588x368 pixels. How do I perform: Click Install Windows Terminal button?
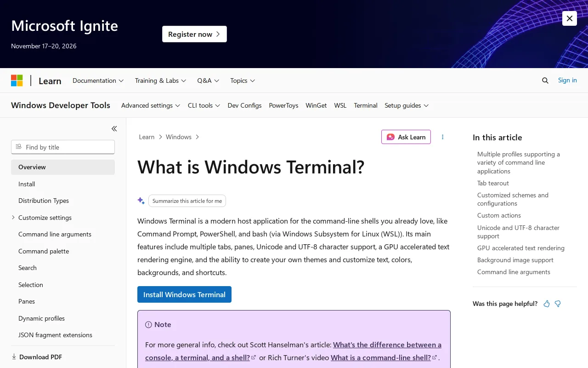coord(184,294)
